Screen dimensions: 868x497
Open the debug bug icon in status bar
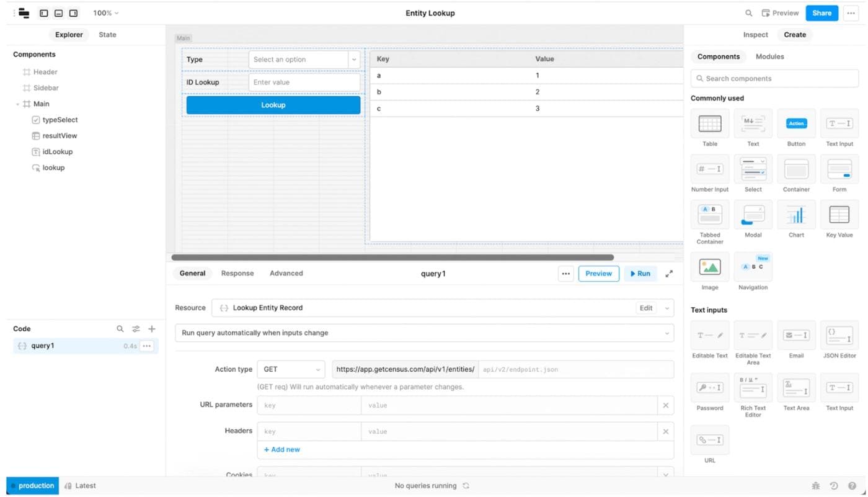[816, 486]
